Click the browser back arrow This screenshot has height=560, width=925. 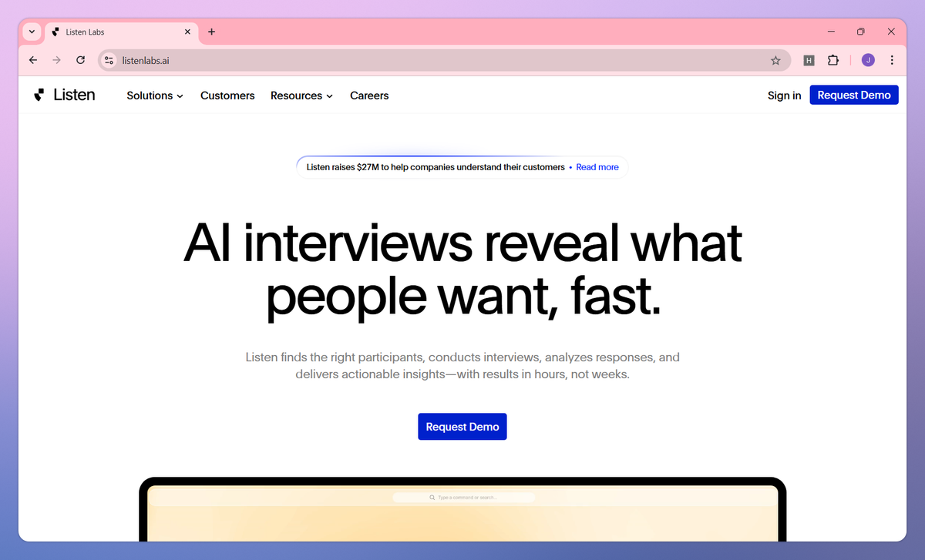[x=32, y=60]
